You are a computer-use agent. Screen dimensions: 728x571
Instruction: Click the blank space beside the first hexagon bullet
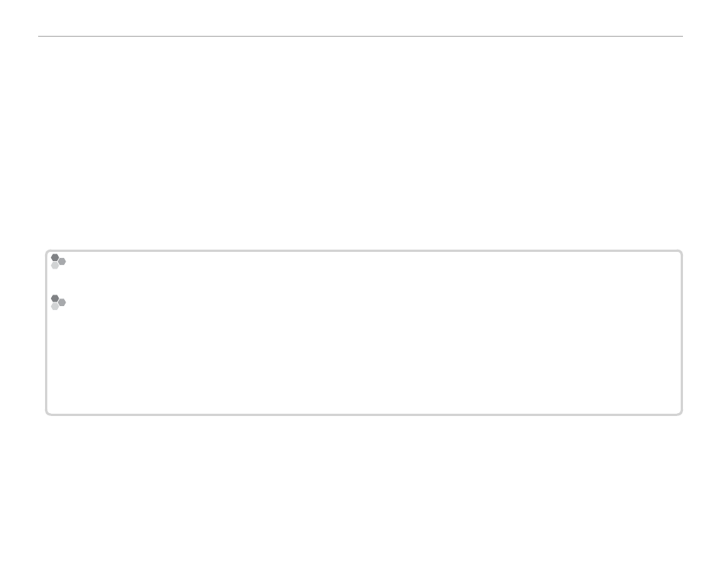point(372,262)
